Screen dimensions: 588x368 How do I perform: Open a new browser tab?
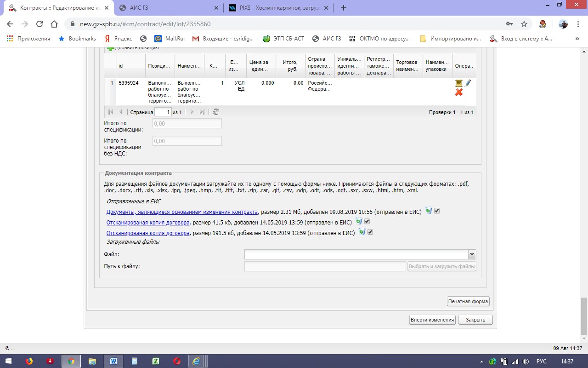pos(343,8)
